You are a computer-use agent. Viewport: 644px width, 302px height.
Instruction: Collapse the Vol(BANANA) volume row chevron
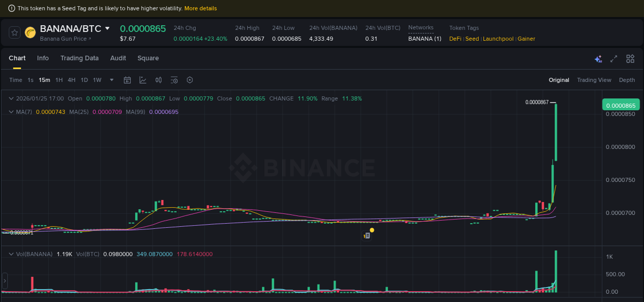pos(10,254)
